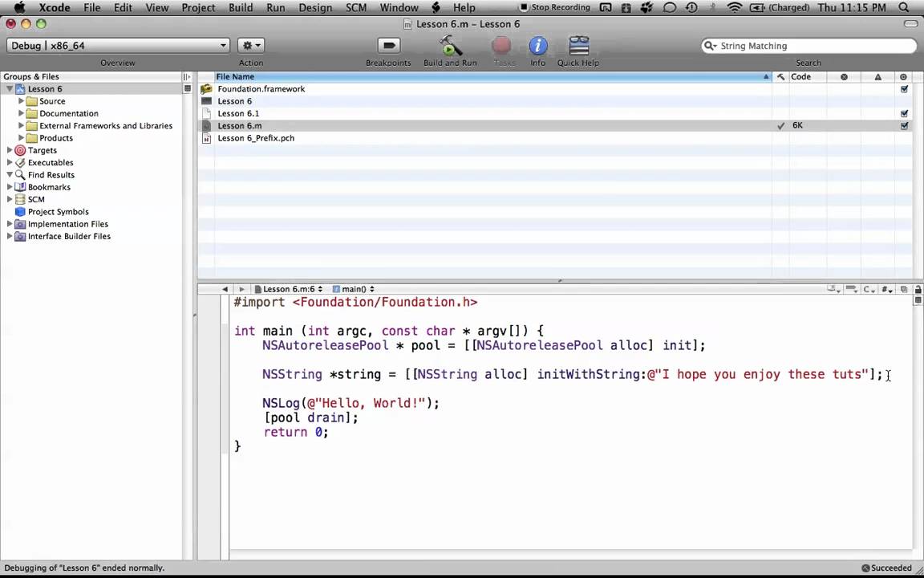
Task: Open the File menu
Action: coord(92,8)
